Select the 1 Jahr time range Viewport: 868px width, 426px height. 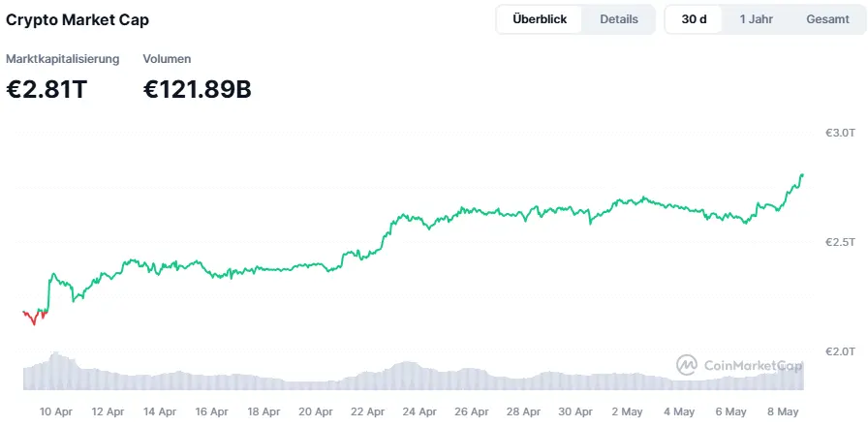(x=756, y=19)
